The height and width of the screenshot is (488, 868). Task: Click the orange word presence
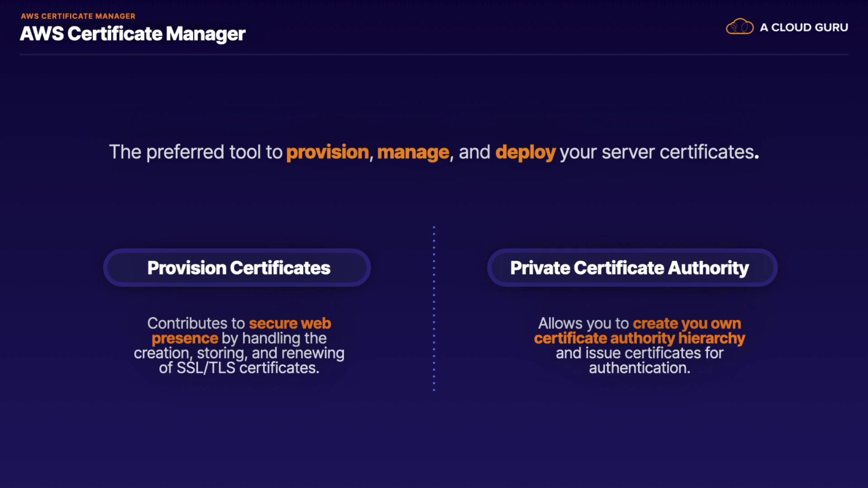coord(184,338)
